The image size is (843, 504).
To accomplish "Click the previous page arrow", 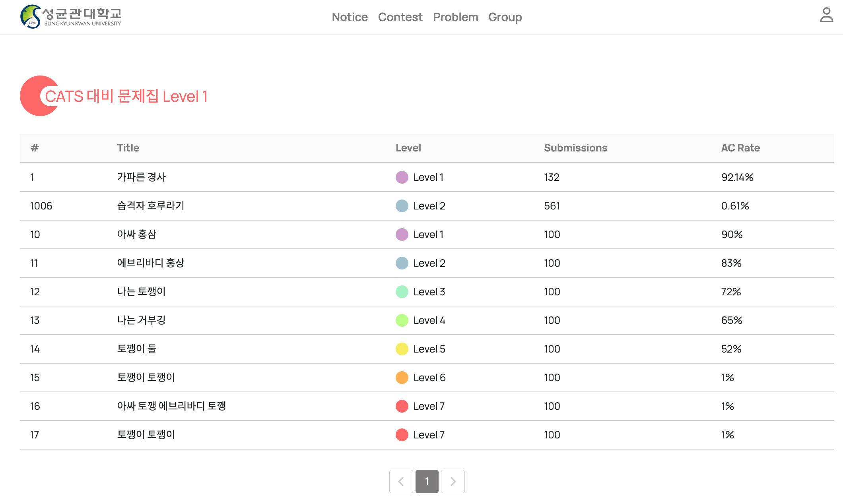I will click(x=401, y=481).
